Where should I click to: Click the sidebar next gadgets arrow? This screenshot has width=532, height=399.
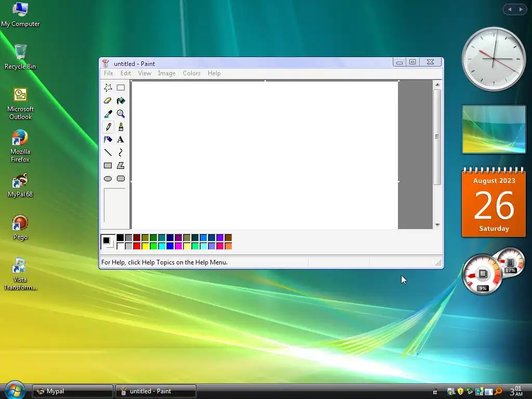[x=521, y=9]
